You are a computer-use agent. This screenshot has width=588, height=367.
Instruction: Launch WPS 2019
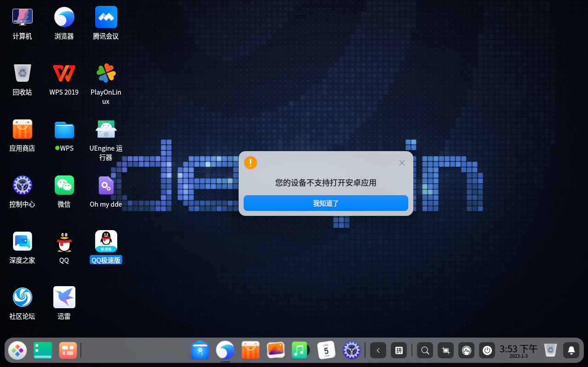(x=64, y=73)
